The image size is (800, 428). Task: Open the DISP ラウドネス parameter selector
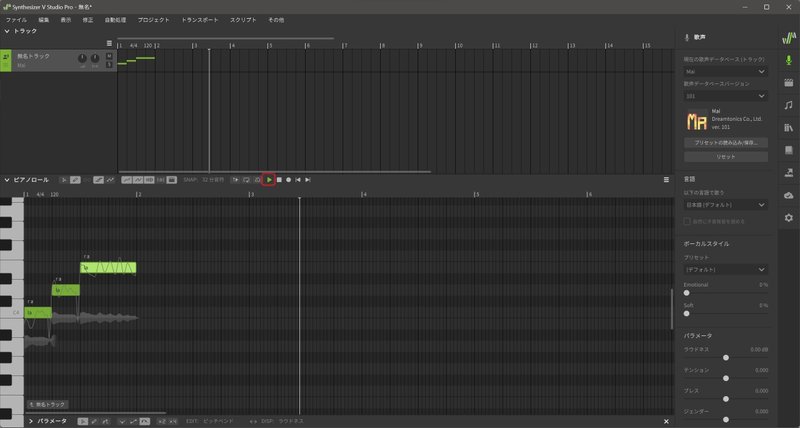click(282, 421)
